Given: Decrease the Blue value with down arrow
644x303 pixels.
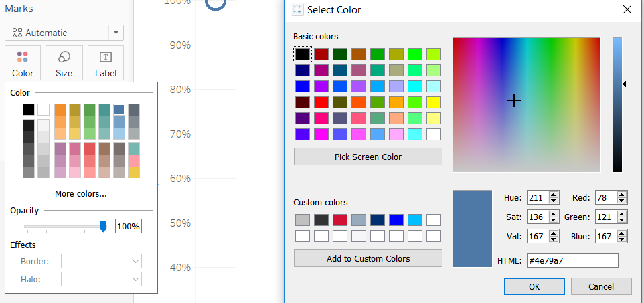Looking at the screenshot, I should tap(622, 239).
